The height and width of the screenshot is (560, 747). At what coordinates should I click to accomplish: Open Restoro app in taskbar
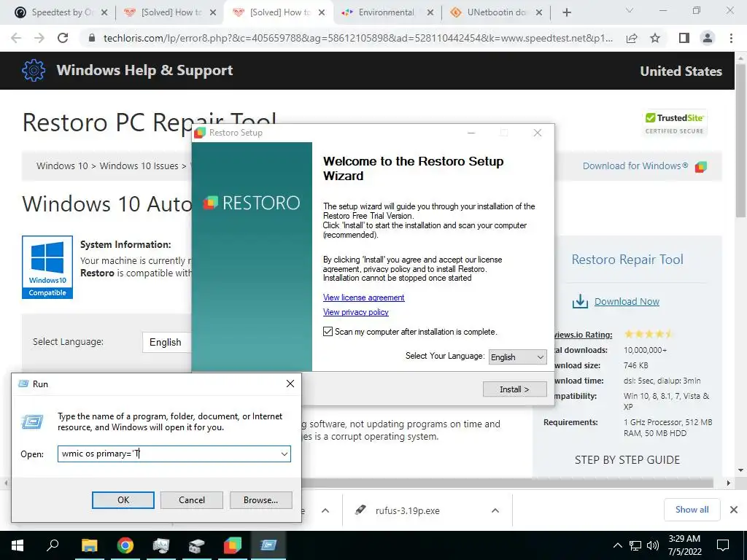(x=233, y=545)
